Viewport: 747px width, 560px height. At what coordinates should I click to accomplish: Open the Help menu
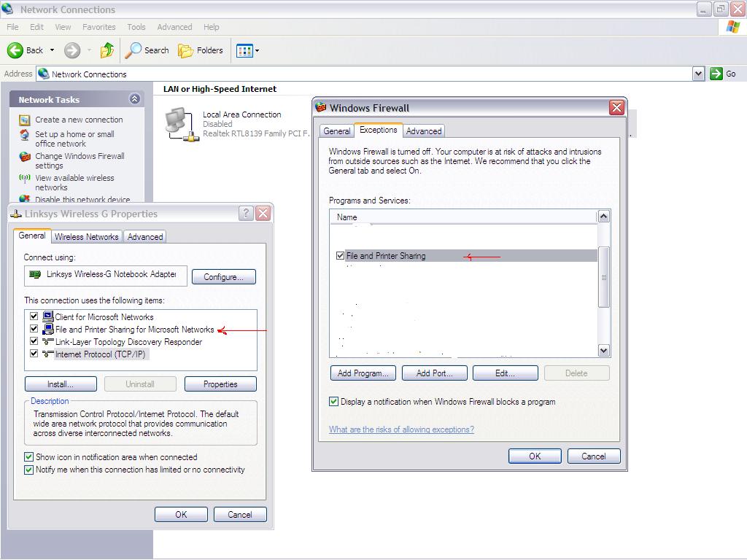point(211,27)
